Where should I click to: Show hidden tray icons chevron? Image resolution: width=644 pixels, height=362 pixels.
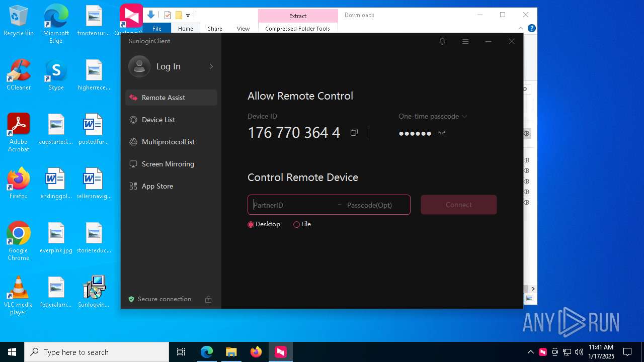pyautogui.click(x=531, y=352)
